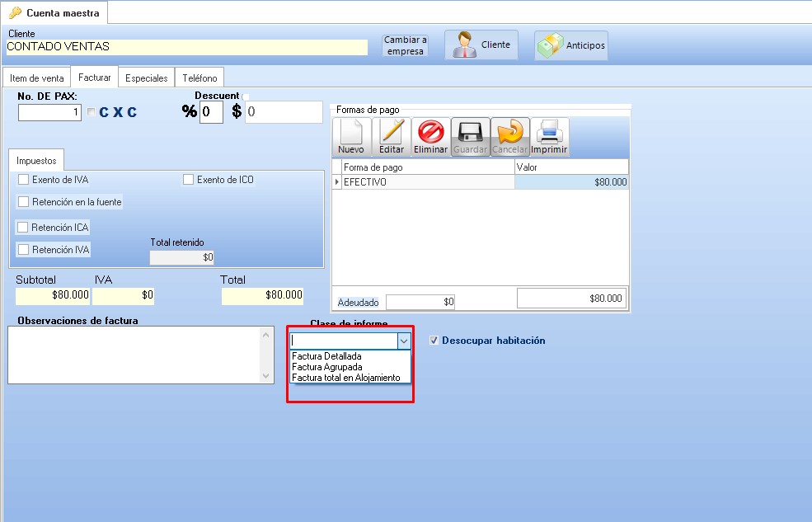812x522 pixels.
Task: Click the No. DE PAX input field
Action: [49, 112]
